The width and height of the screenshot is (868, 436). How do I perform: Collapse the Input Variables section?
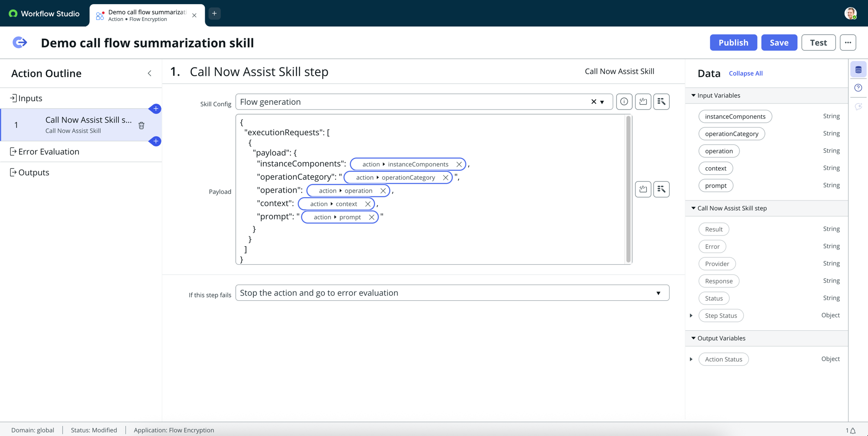coord(693,96)
